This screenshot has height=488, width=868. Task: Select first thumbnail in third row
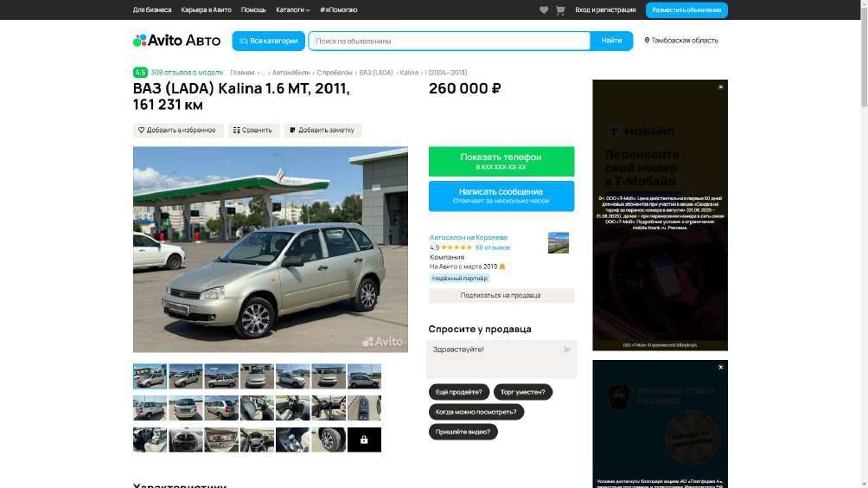point(150,440)
